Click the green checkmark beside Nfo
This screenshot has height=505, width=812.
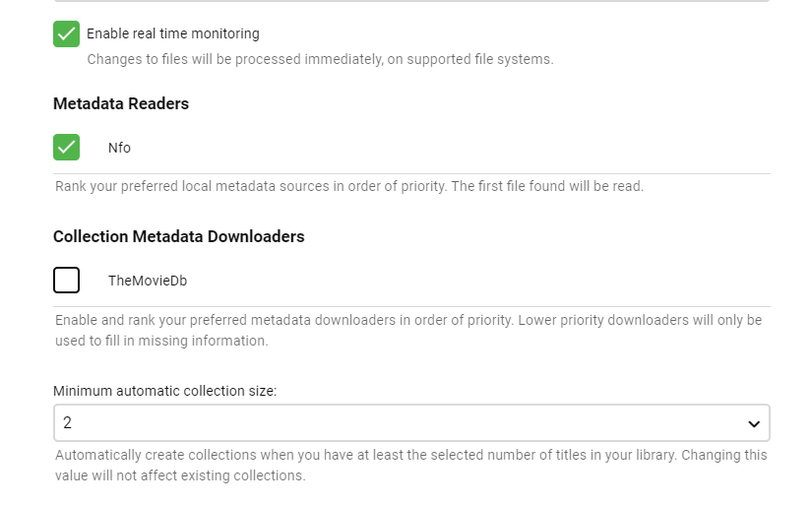[x=66, y=148]
